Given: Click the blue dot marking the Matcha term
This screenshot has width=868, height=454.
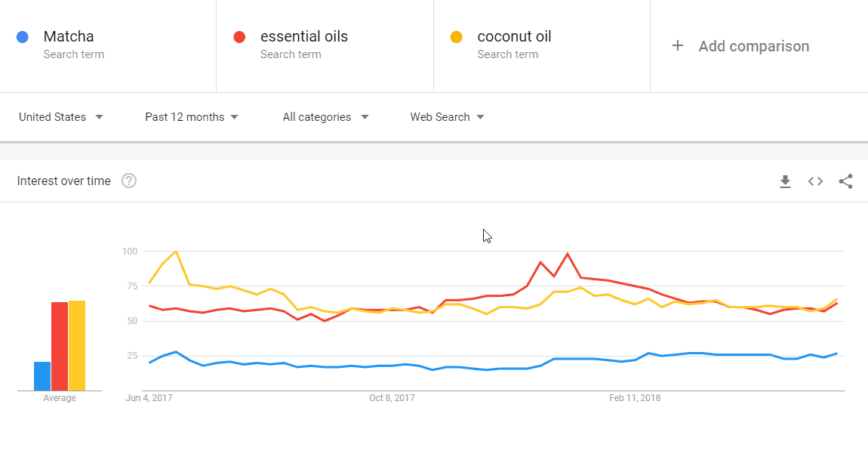Looking at the screenshot, I should tap(23, 36).
